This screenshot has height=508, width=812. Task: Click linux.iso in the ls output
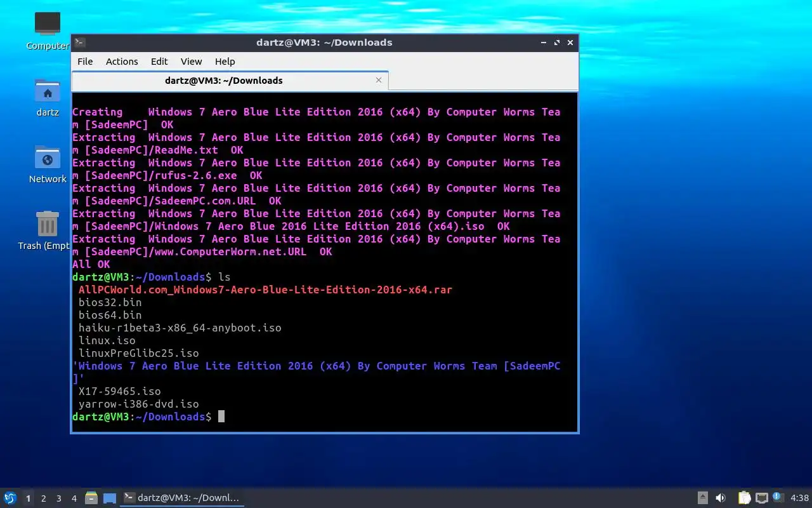pos(107,340)
